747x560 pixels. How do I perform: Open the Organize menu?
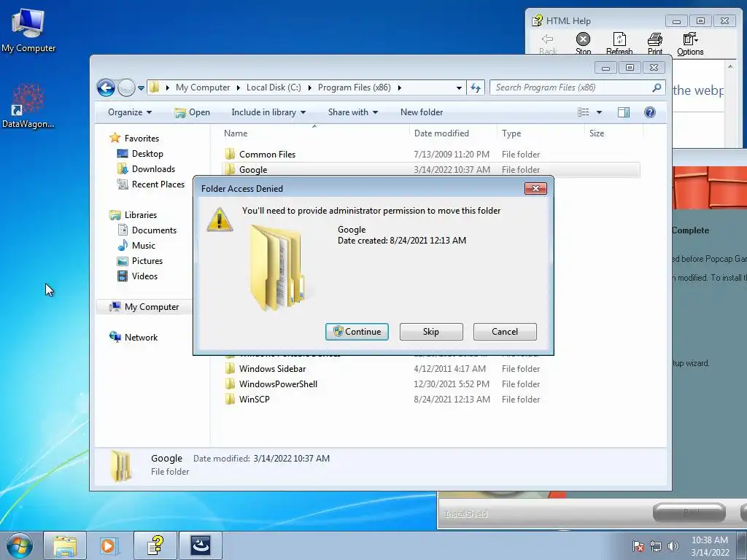pyautogui.click(x=130, y=112)
